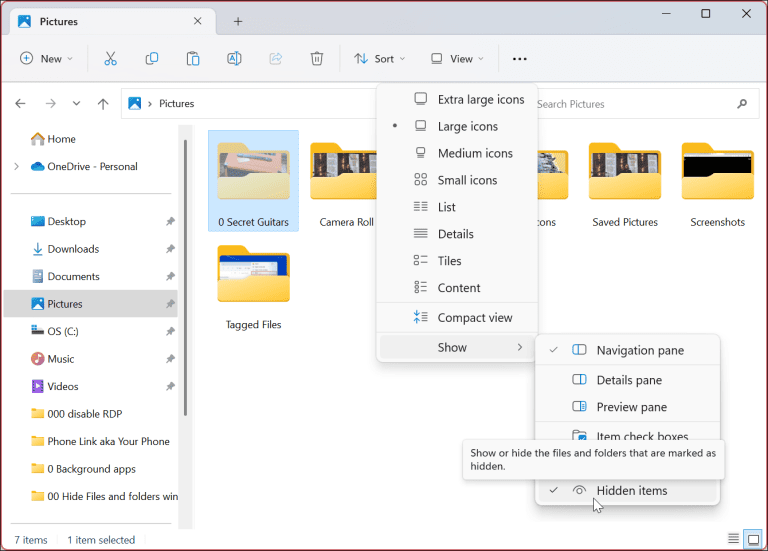768x551 pixels.
Task: Click the Cut scissors icon in toolbar
Action: 110,59
